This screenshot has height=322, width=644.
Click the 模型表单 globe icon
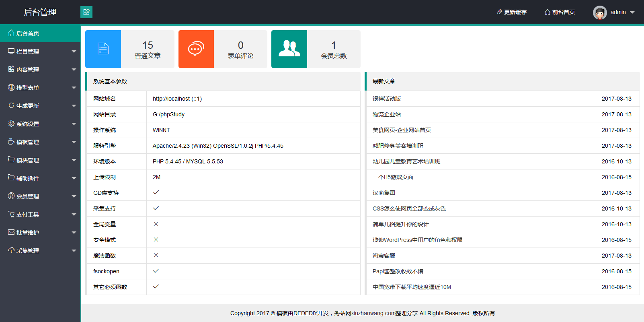point(11,87)
